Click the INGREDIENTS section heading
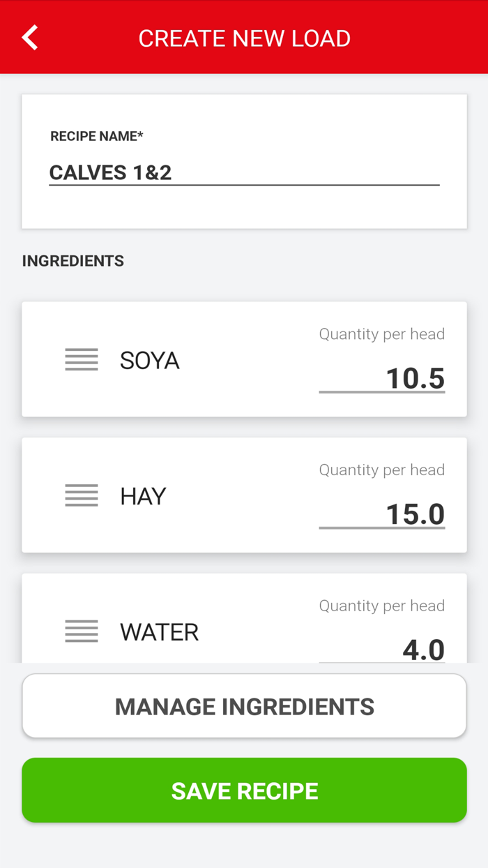Screen dimensions: 488x868 click(x=73, y=261)
